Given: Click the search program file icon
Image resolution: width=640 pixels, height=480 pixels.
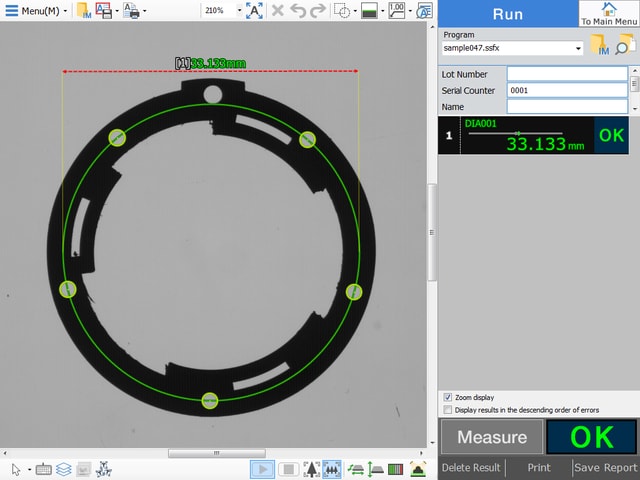Looking at the screenshot, I should point(625,44).
